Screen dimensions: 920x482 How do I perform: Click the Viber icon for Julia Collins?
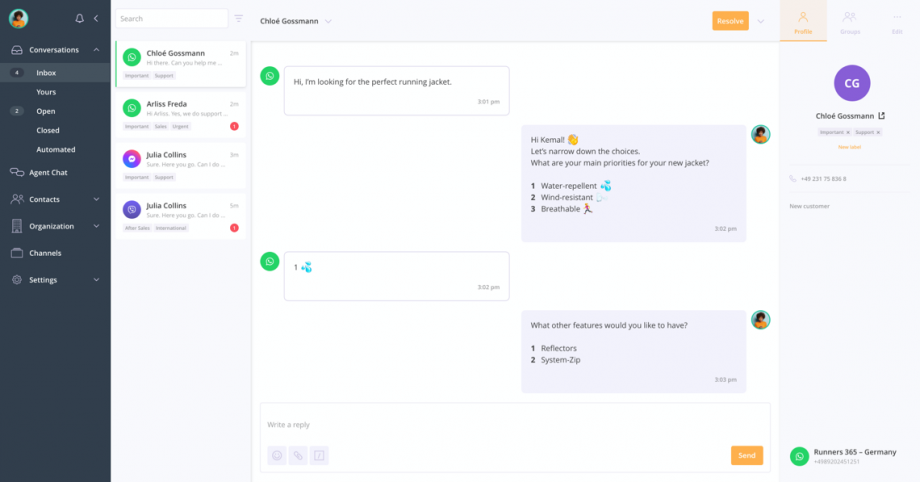click(x=132, y=210)
